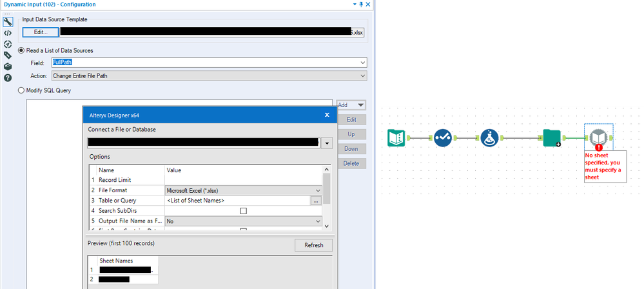Screen dimensions: 644x289
Task: Click the Edit... template button
Action: (x=41, y=32)
